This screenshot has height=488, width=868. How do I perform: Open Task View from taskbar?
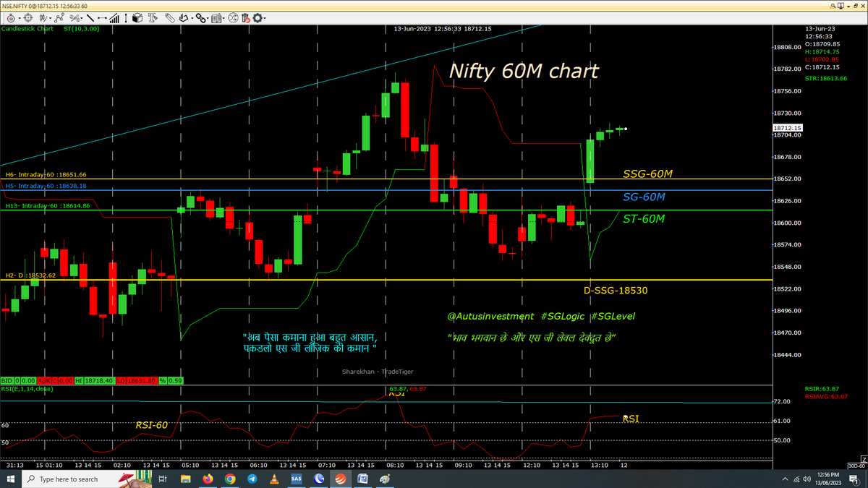click(x=163, y=479)
